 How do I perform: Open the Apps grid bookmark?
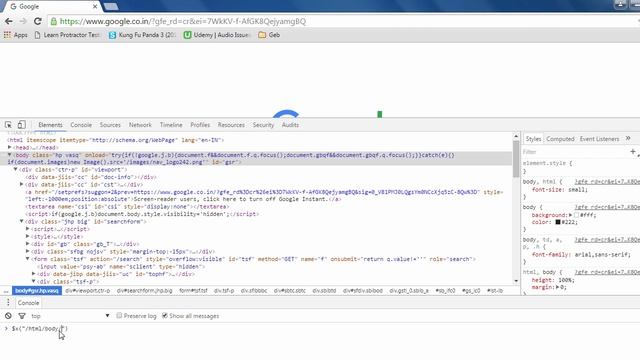15,35
